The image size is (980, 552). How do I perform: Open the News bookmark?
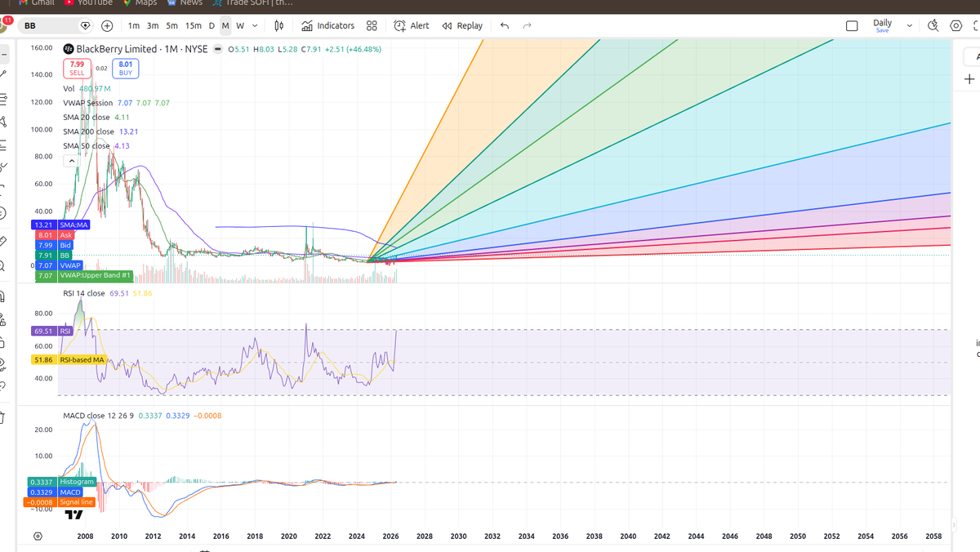pos(185,3)
